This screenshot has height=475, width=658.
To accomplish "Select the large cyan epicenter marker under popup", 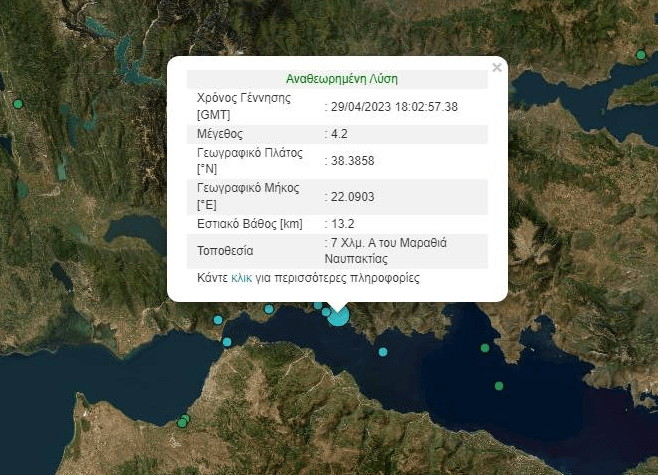I will 339,316.
